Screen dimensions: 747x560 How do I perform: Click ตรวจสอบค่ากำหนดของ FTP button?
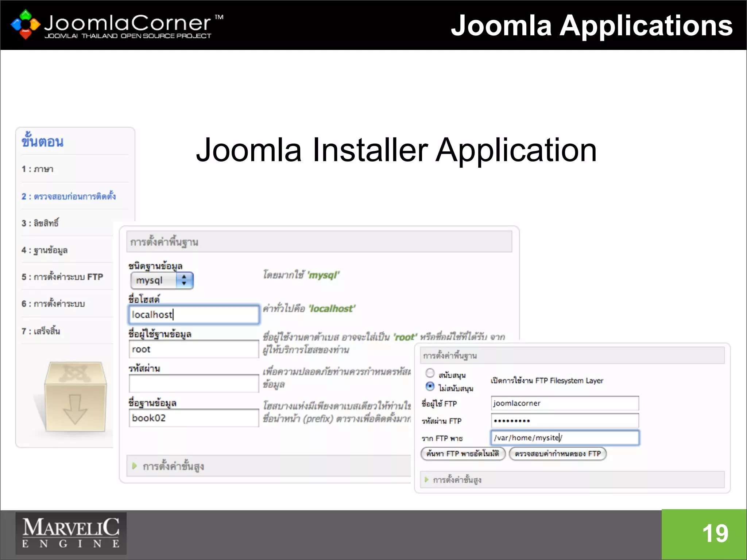tap(558, 454)
